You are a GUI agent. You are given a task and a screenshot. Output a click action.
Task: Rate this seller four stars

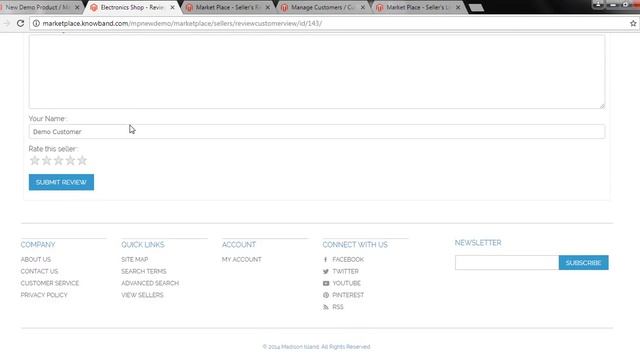70,160
